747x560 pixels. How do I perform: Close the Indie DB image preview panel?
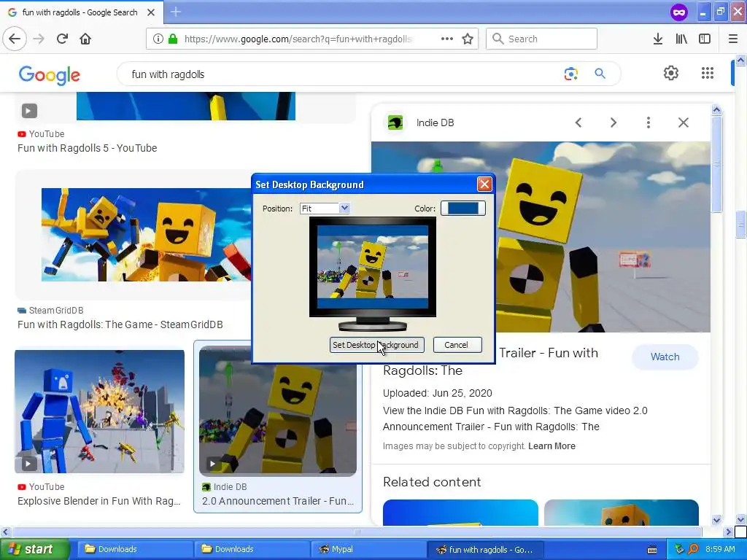click(683, 122)
